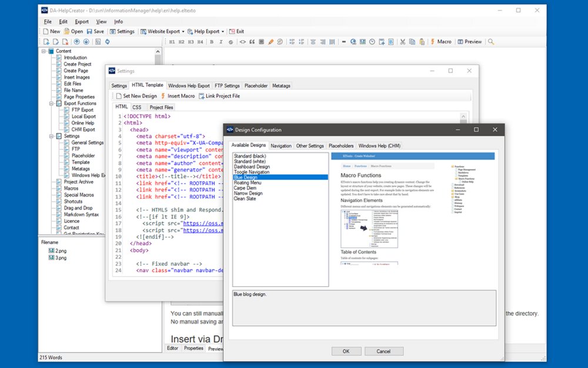
Task: Open the Info menu
Action: [x=119, y=22]
